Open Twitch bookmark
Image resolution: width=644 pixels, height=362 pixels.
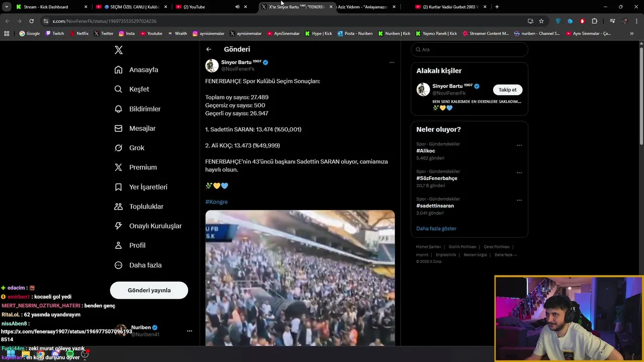(x=55, y=34)
